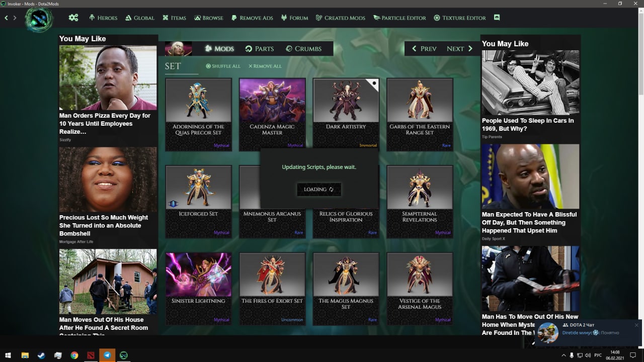
Task: Select the Cadenza Magic Master mod
Action: [x=272, y=114]
